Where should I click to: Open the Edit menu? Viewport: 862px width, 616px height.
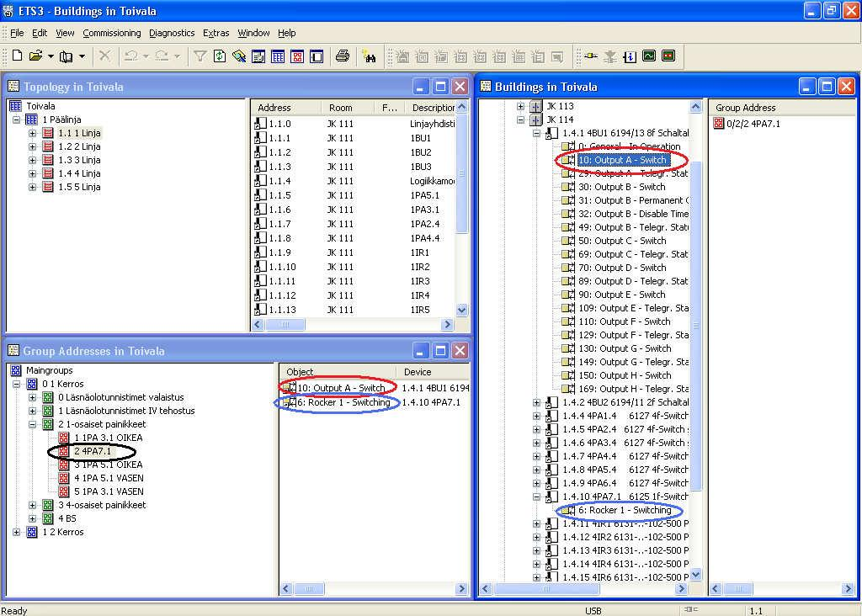click(40, 33)
